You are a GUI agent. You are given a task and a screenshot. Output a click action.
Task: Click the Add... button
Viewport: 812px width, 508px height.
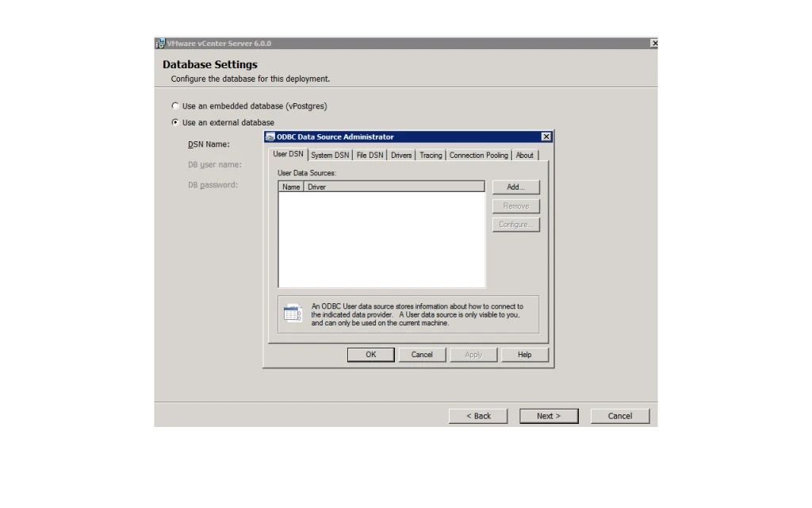coord(515,187)
